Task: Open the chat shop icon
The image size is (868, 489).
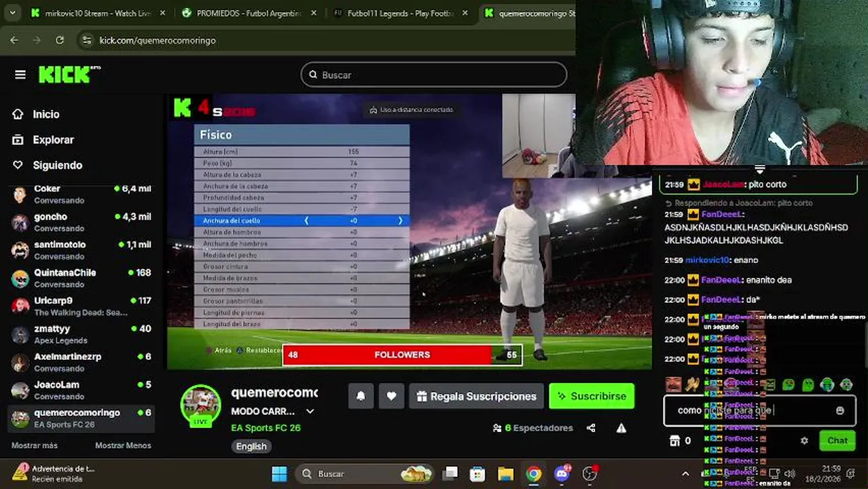Action: click(674, 441)
